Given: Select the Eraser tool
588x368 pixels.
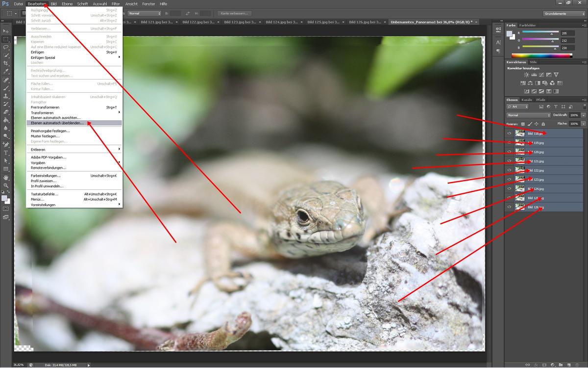Looking at the screenshot, I should (x=6, y=112).
